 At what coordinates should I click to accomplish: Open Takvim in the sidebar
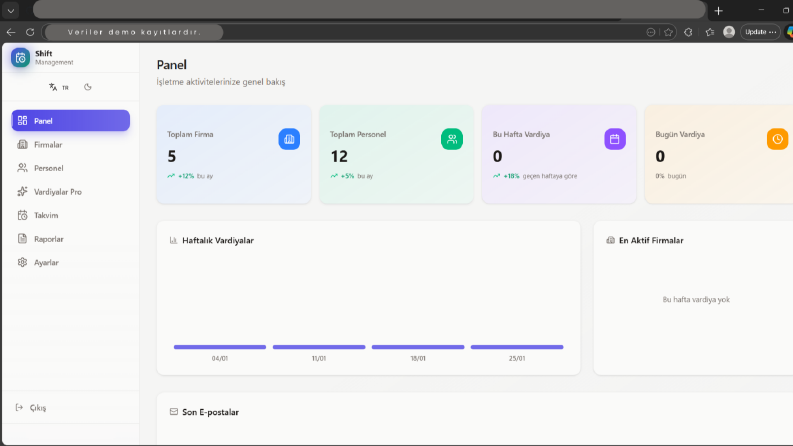coord(70,215)
